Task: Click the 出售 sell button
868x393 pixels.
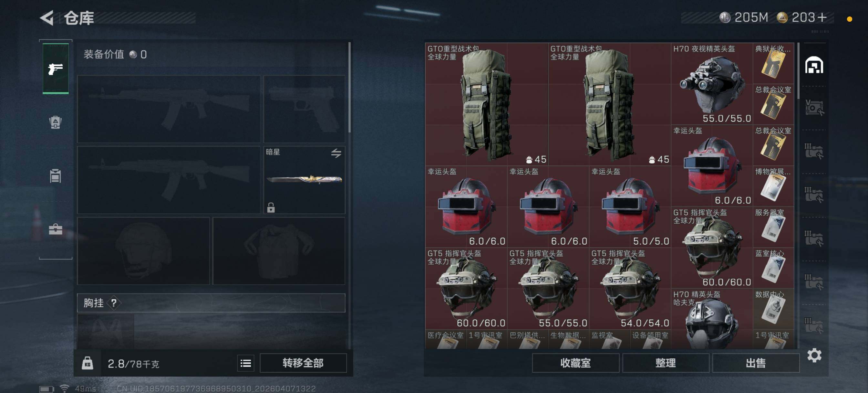Action: coord(755,363)
